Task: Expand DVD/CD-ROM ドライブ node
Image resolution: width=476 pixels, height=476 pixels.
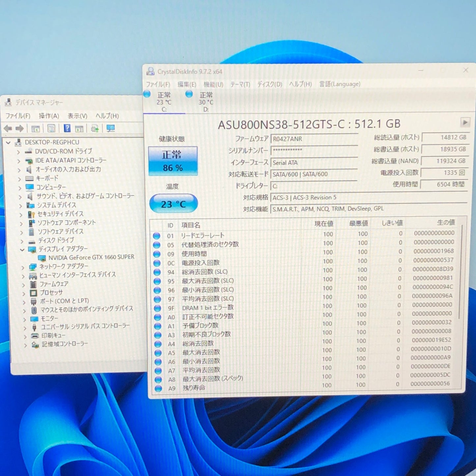Action: tap(18, 152)
